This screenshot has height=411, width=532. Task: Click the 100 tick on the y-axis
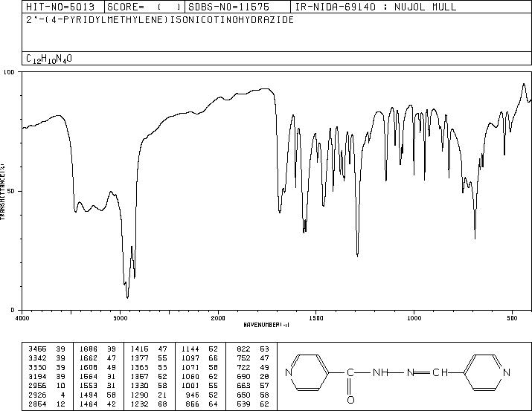point(10,72)
